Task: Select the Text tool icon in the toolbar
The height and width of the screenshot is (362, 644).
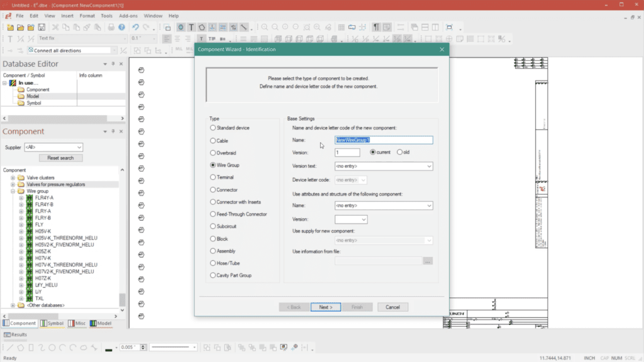Action: (x=192, y=27)
